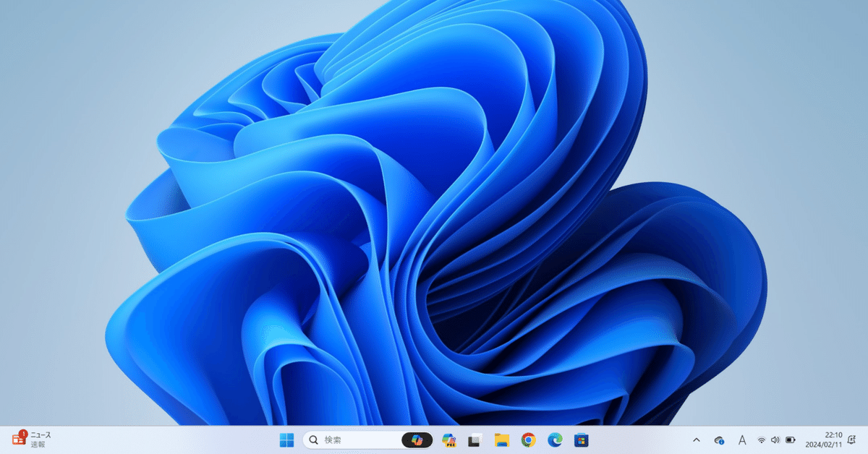
Task: Open the ニュース速報 widgets button
Action: tap(32, 440)
